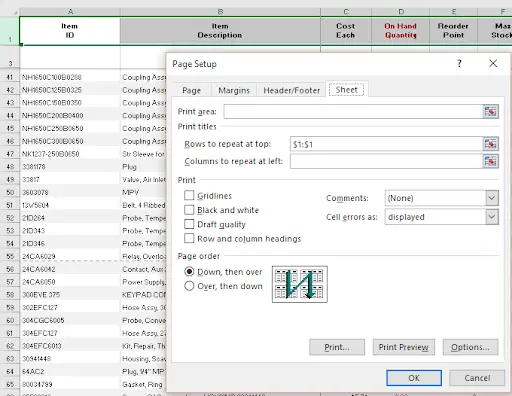Click the Reorder Point header cell
This screenshot has width=512, height=396.
tap(453, 31)
